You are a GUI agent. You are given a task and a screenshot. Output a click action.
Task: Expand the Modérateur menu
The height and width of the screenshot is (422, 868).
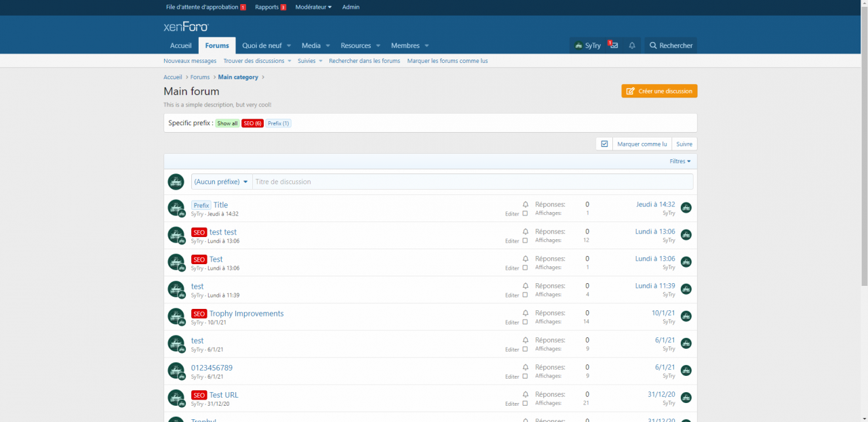[x=313, y=7]
